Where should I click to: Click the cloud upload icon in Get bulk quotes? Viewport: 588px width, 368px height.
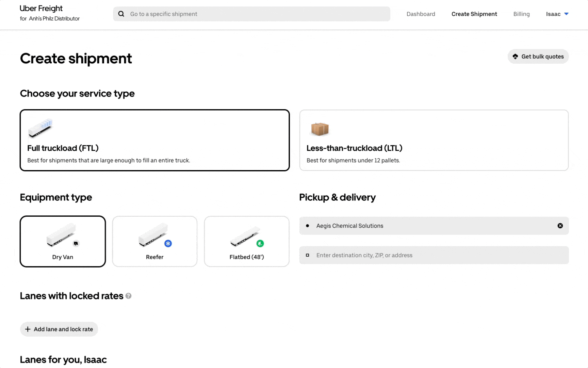[515, 57]
